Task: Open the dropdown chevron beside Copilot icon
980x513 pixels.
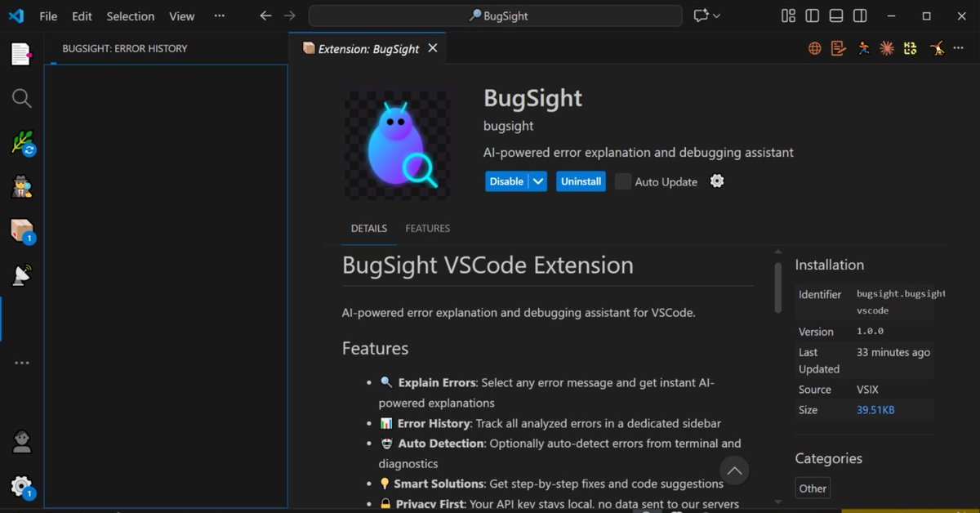Action: click(716, 16)
